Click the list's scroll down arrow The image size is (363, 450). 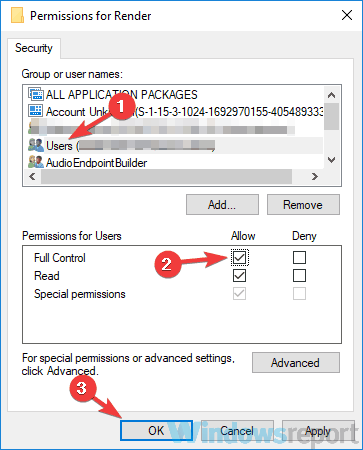[331, 160]
